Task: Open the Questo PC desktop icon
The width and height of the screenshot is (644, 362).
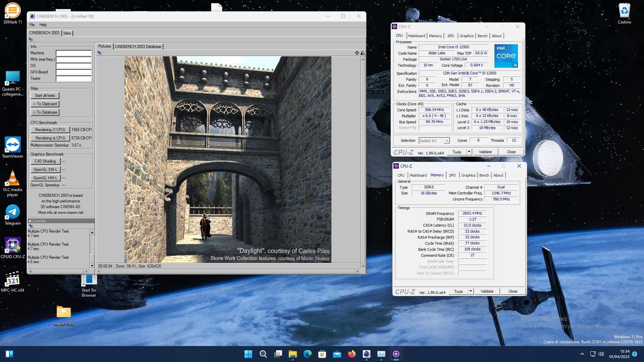Action: click(x=12, y=84)
